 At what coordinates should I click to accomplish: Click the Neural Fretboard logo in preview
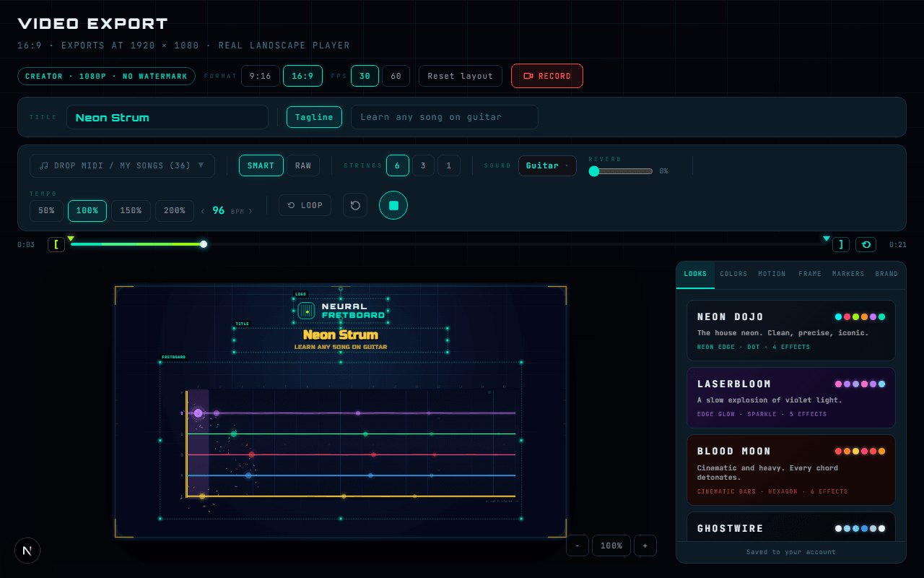click(x=341, y=311)
